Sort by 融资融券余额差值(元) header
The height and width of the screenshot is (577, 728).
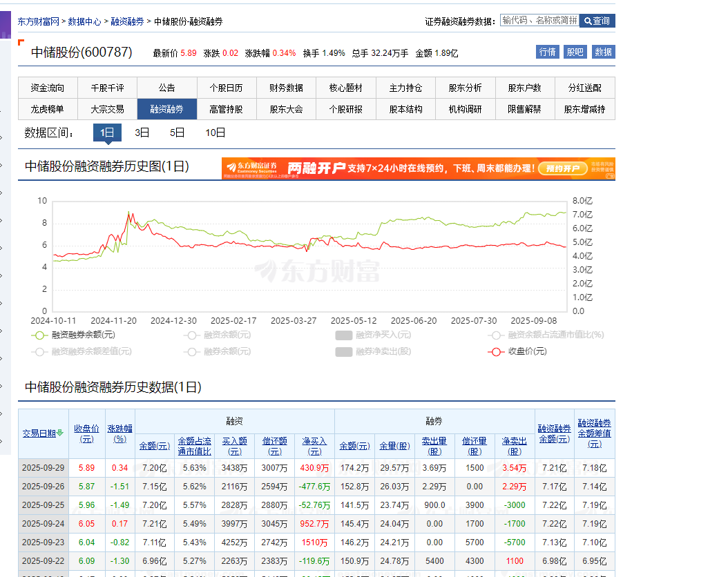[x=594, y=433]
